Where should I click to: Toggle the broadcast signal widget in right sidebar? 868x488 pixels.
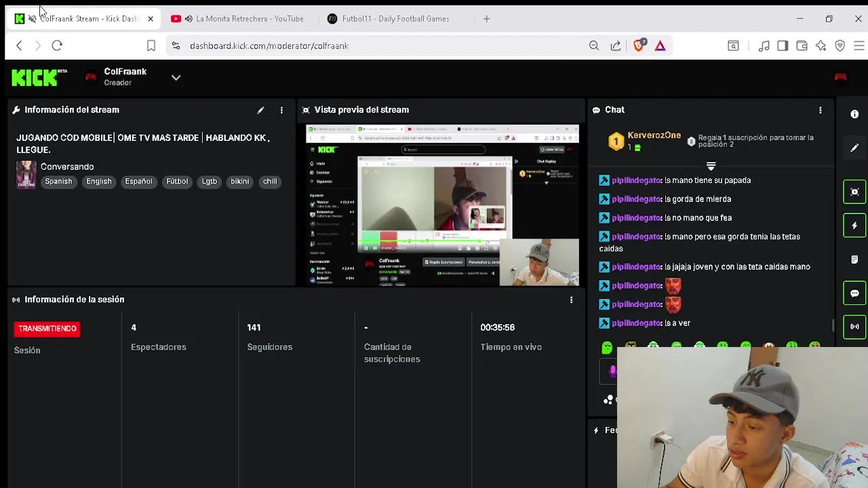pos(854,327)
